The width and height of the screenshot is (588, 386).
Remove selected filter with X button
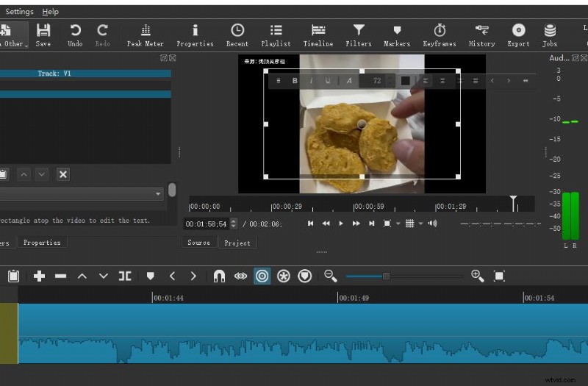(63, 174)
